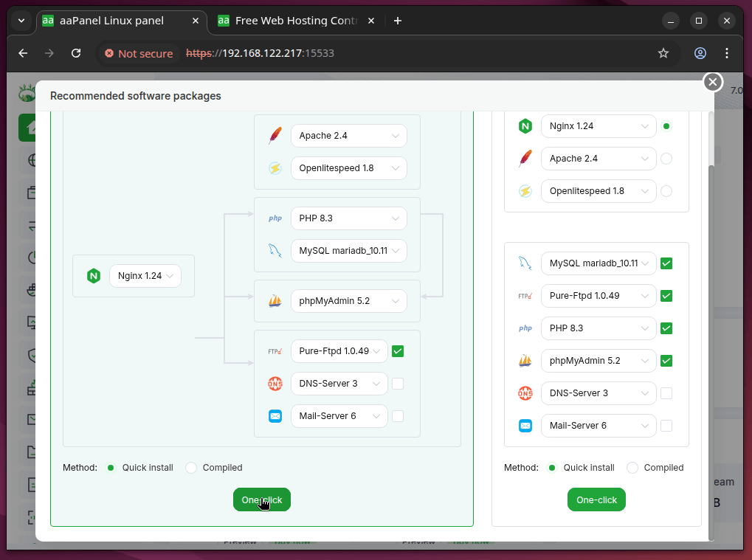Disable the Pure-Ftpd 1.0.49 checkbox
Viewport: 752px width, 560px height.
(x=398, y=350)
